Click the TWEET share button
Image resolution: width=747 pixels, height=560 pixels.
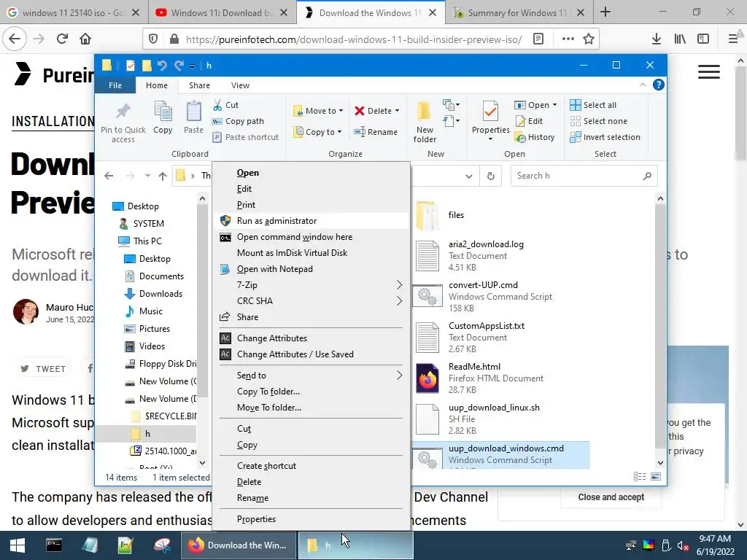click(43, 368)
